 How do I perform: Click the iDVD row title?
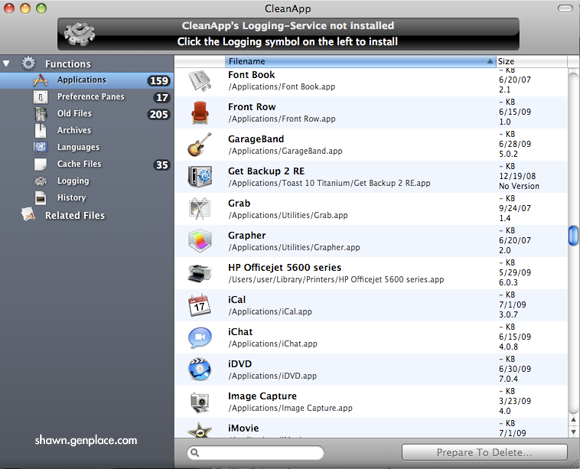pos(240,364)
